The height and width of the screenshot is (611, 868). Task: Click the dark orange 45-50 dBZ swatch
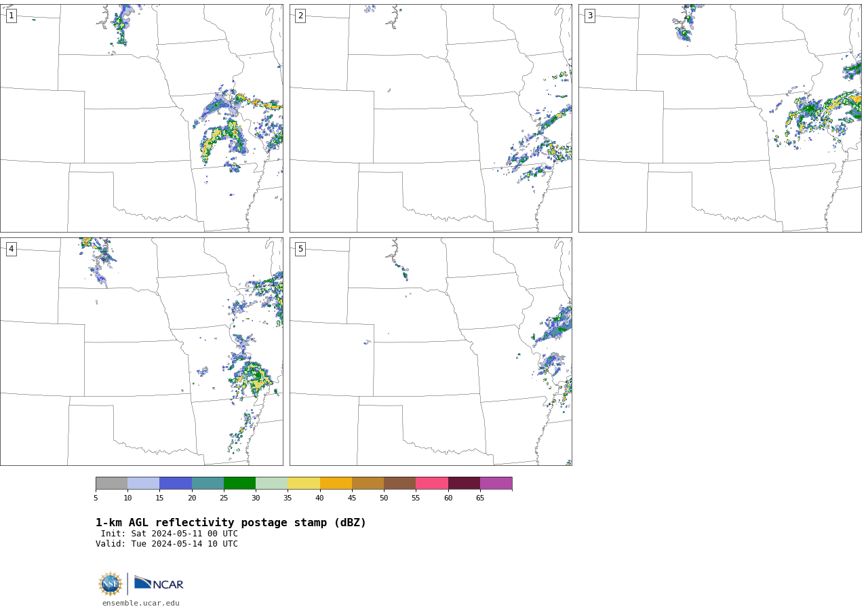click(x=368, y=484)
